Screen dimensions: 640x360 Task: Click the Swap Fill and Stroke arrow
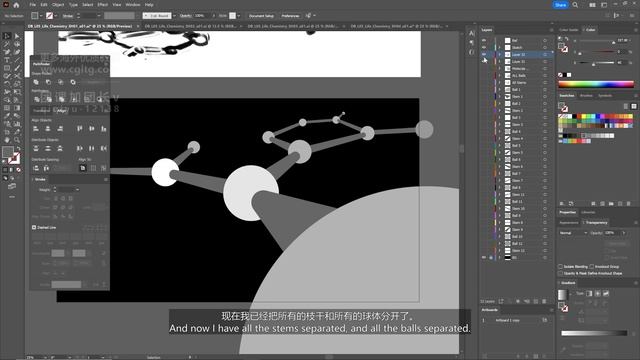(x=18, y=149)
